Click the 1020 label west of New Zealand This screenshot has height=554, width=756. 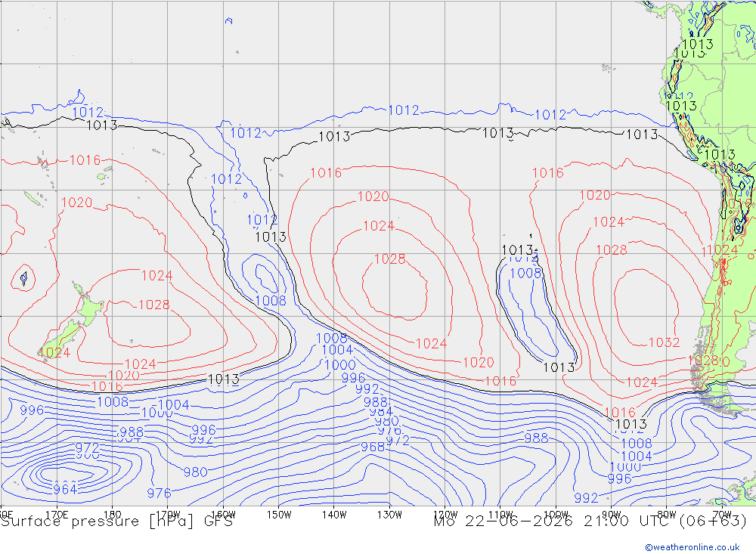(76, 203)
